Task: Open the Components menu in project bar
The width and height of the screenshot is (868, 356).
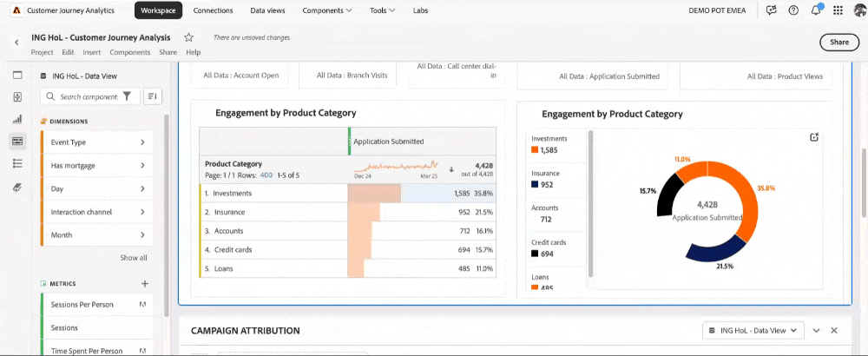Action: click(x=130, y=52)
